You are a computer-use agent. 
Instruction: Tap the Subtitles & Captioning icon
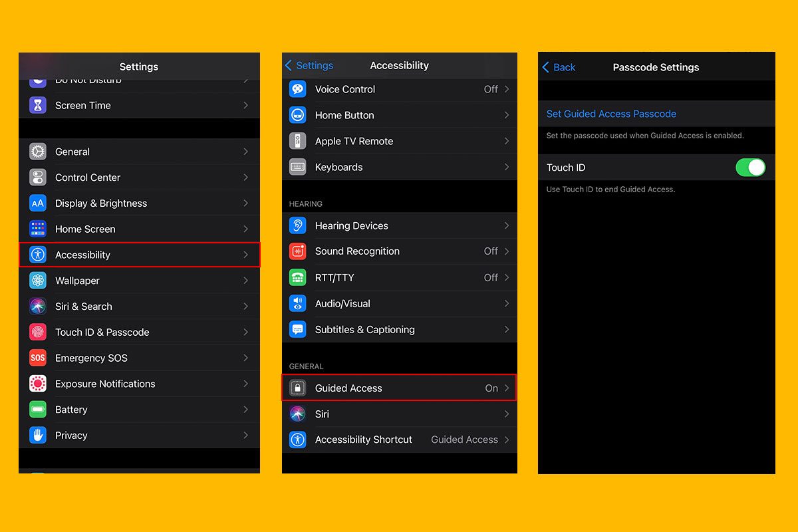pos(298,329)
